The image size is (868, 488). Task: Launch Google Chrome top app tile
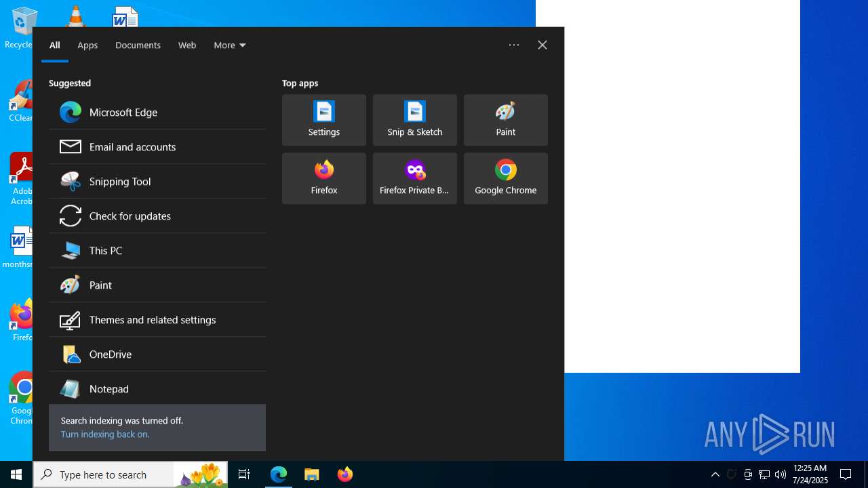pos(506,178)
